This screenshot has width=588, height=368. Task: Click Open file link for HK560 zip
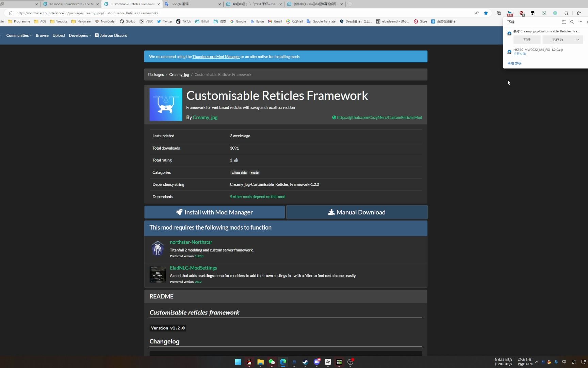[x=519, y=54]
